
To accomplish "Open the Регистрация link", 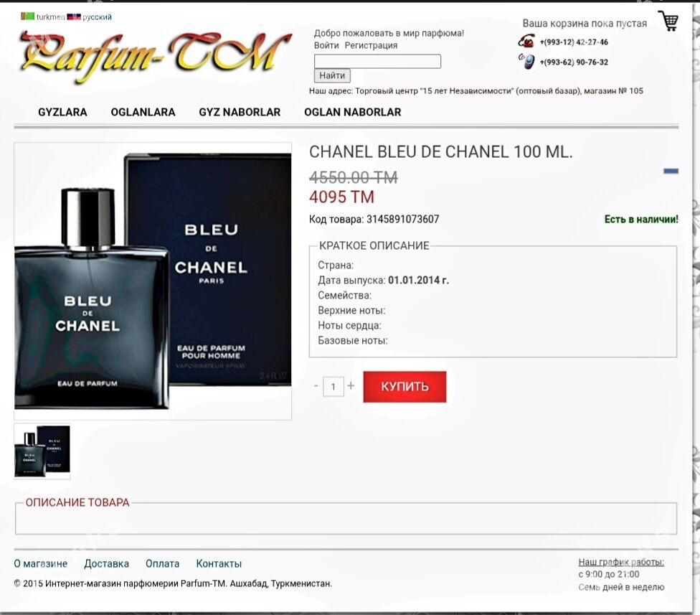I will pyautogui.click(x=371, y=45).
